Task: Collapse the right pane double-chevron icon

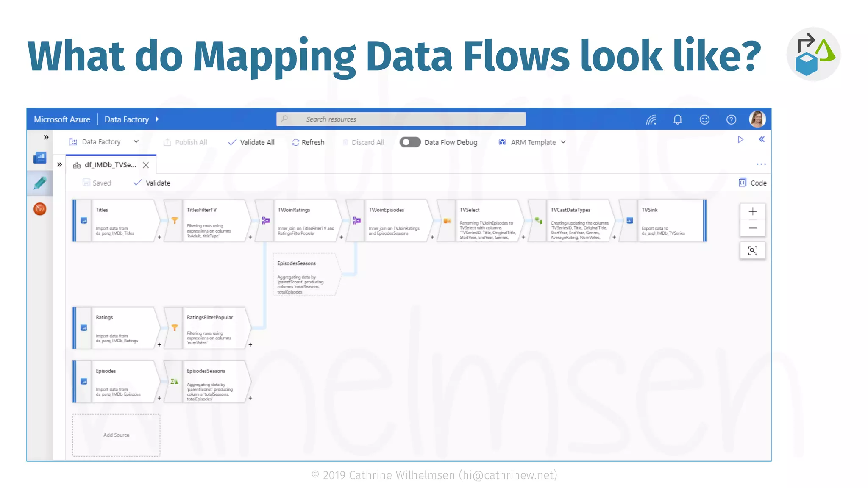Action: pyautogui.click(x=762, y=139)
